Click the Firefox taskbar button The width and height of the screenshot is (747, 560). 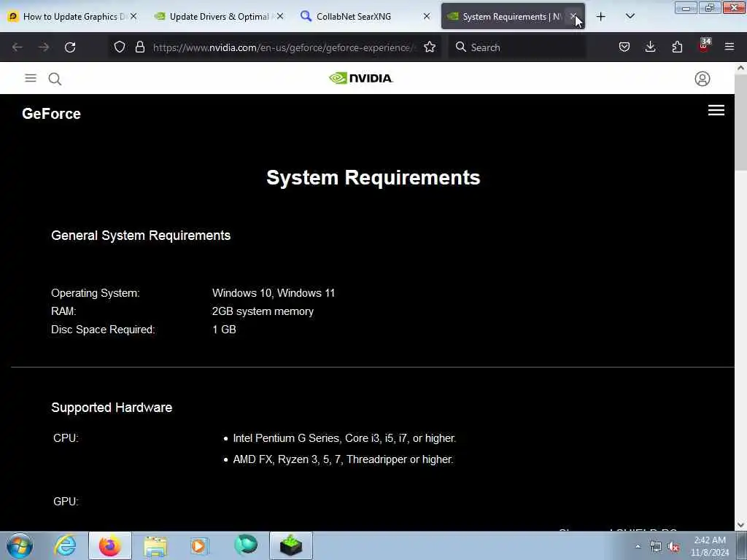click(x=110, y=545)
